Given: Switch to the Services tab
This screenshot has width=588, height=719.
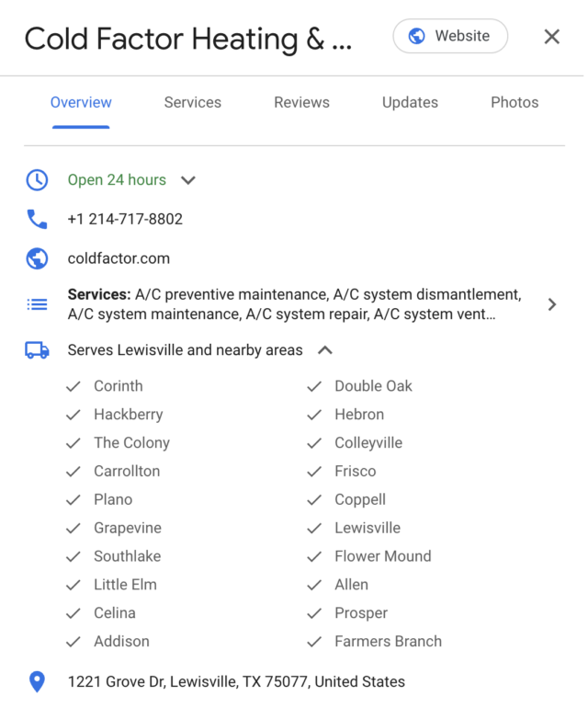Looking at the screenshot, I should tap(192, 103).
